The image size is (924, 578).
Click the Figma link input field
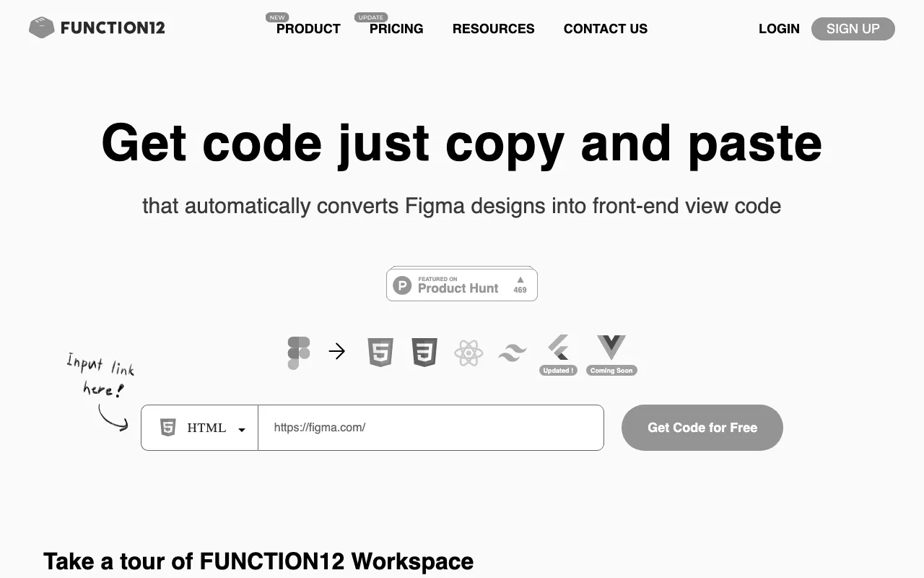pos(431,428)
